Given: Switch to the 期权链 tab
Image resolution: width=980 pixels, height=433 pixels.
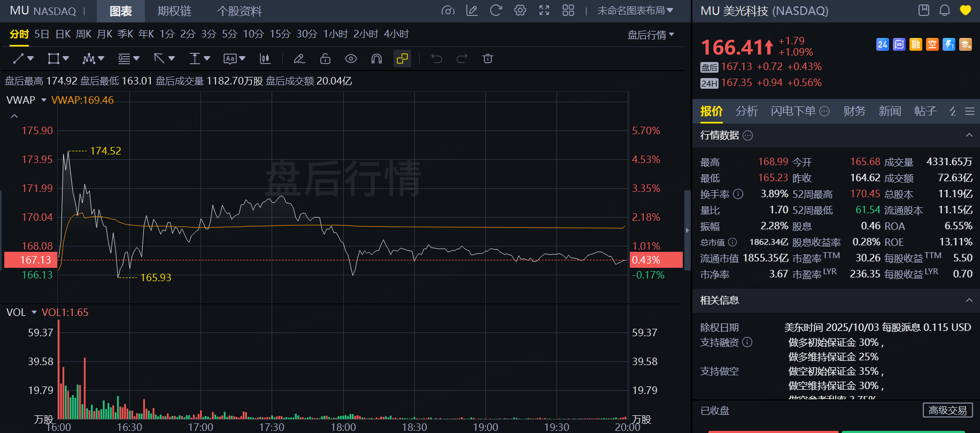Looking at the screenshot, I should 174,11.
